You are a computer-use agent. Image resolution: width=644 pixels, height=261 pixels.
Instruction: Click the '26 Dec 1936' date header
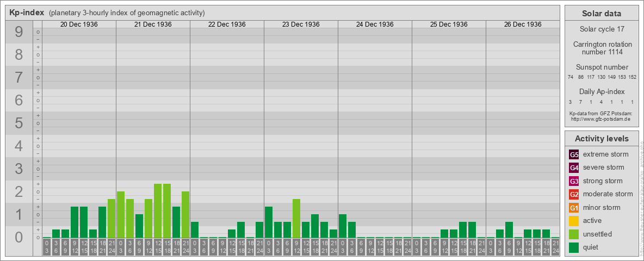click(x=522, y=24)
